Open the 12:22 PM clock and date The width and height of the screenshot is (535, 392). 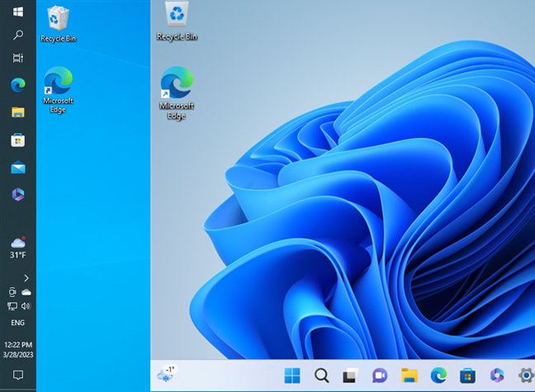(18, 350)
